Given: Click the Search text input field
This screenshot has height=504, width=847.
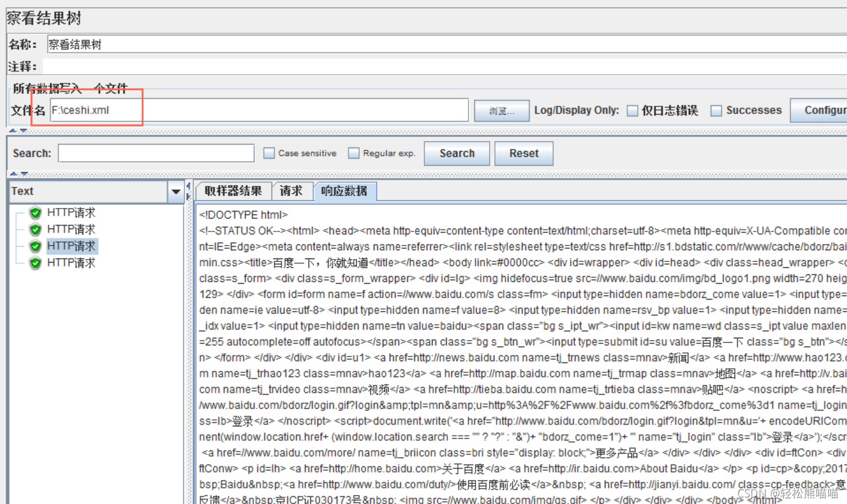Looking at the screenshot, I should pyautogui.click(x=156, y=153).
